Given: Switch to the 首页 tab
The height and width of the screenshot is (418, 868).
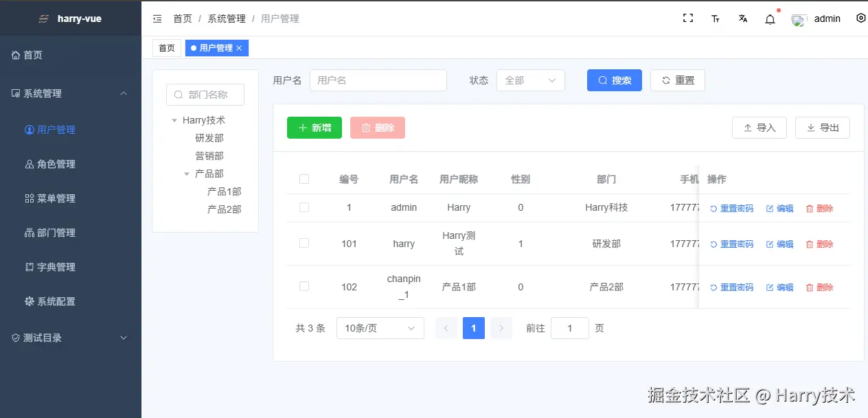Looking at the screenshot, I should (165, 48).
